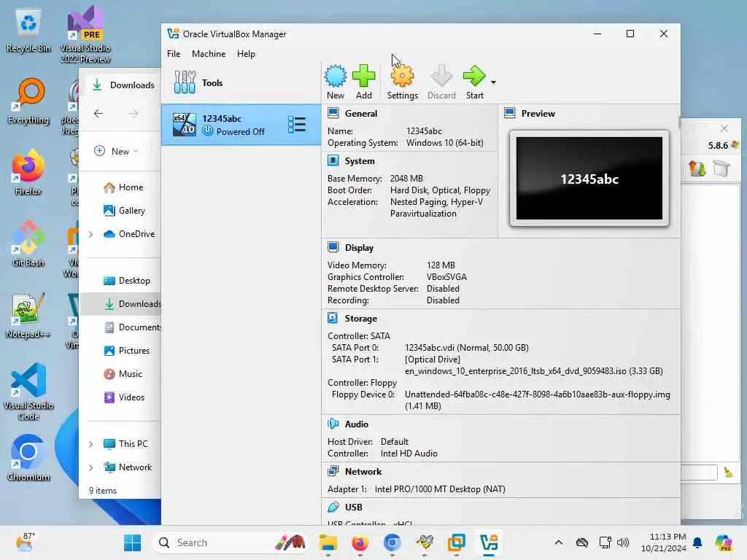
Task: Select the 12345abc virtual machine entry
Action: tap(241, 125)
